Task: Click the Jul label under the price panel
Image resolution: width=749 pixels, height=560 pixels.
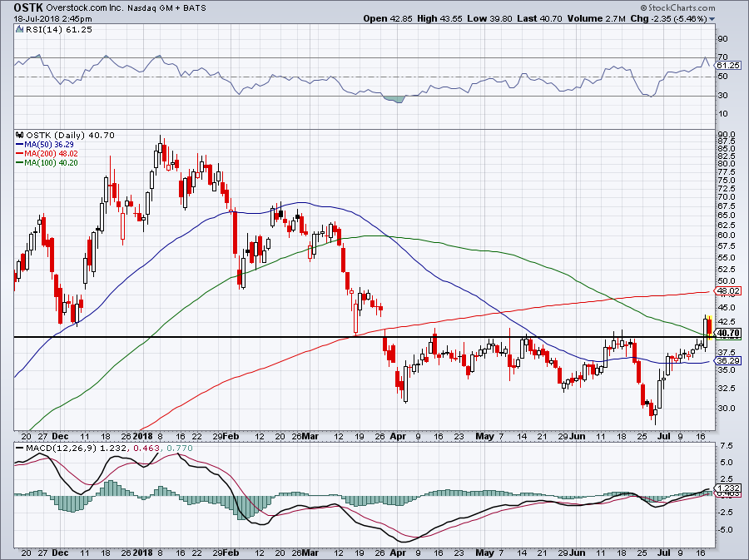Action: tap(663, 436)
